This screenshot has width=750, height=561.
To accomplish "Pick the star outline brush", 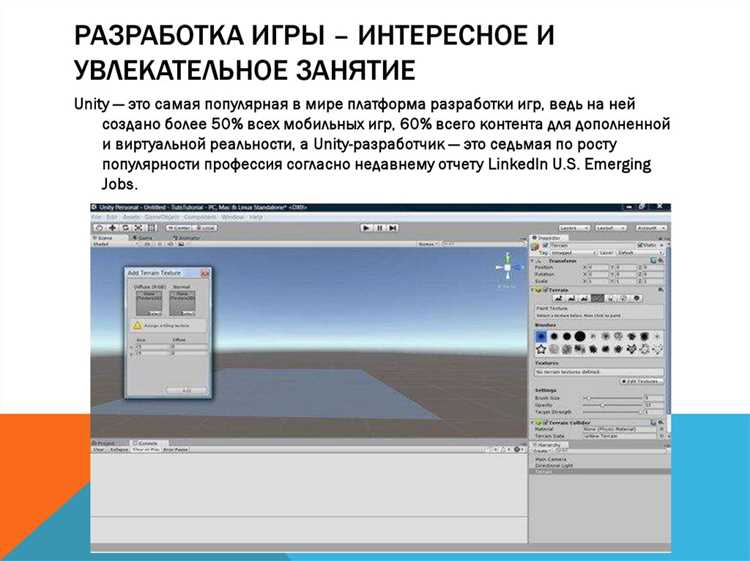I will pyautogui.click(x=541, y=349).
